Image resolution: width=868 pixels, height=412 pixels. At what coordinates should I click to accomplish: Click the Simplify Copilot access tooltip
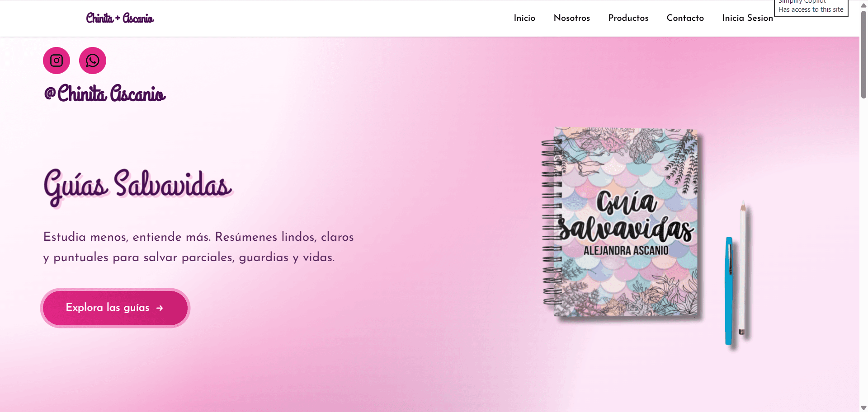[811, 8]
